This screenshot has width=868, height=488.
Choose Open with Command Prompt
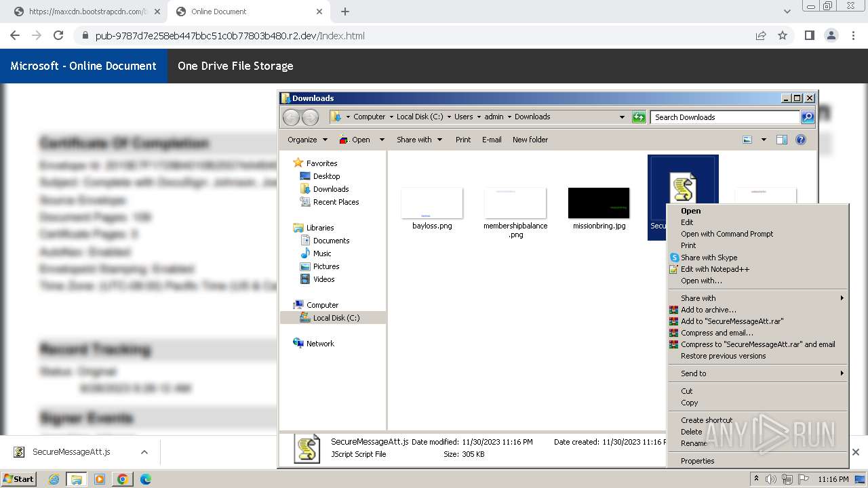click(758, 234)
